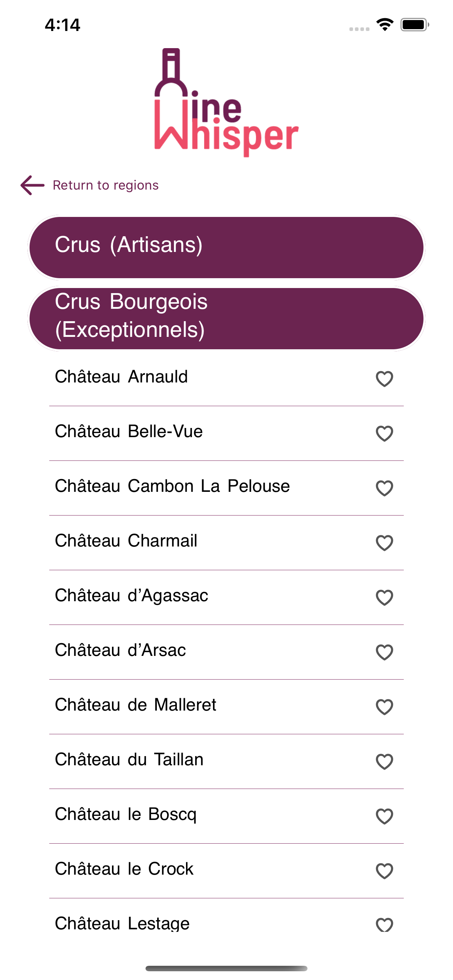Viewport: 453px width, 980px height.
Task: Tap the back arrow icon
Action: [32, 185]
